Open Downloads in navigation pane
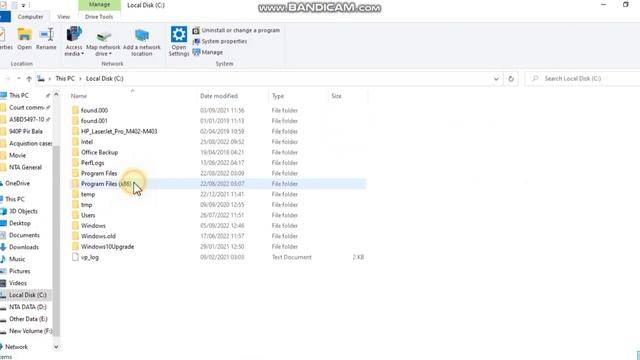Viewport: 640px width, 360px height. tap(24, 247)
